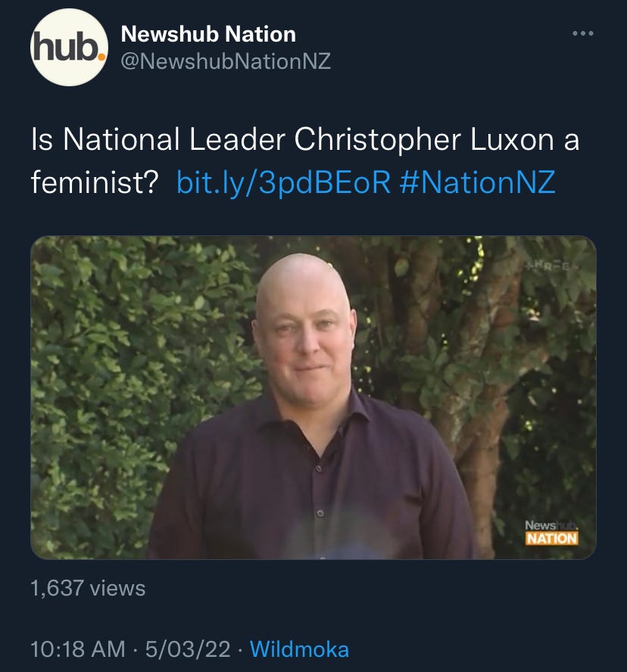Click the 10:18 AM timestamp
The image size is (627, 672).
78,649
